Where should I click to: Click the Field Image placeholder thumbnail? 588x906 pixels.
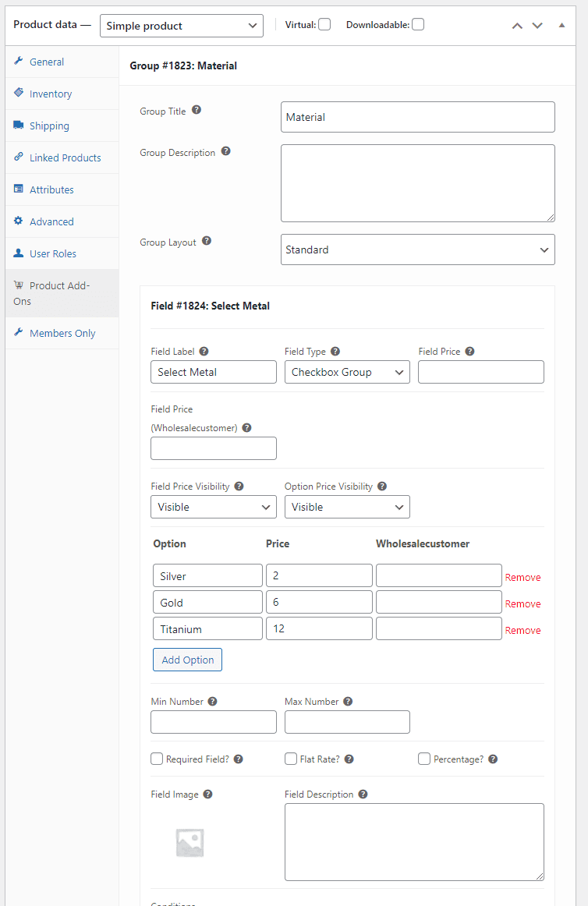[190, 842]
